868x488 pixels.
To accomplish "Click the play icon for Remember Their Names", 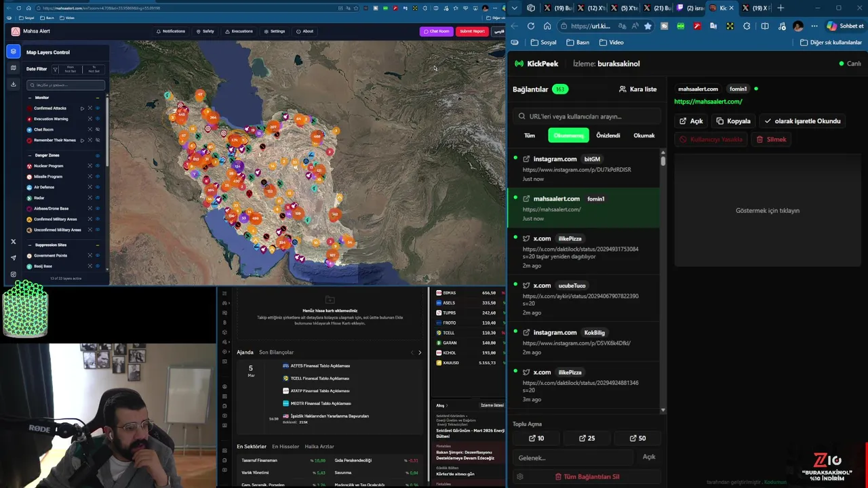I will point(82,140).
